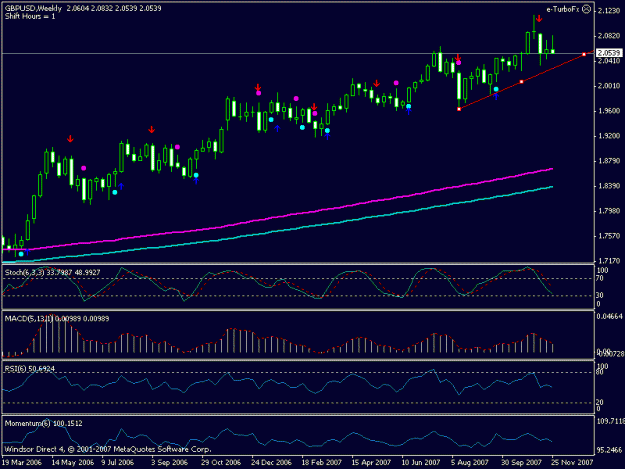
Task: Click the 1.9200 price scale label
Action: point(609,136)
